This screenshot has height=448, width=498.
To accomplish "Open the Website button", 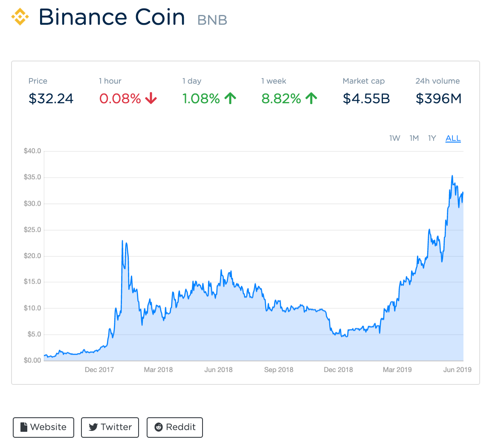I will click(x=43, y=427).
